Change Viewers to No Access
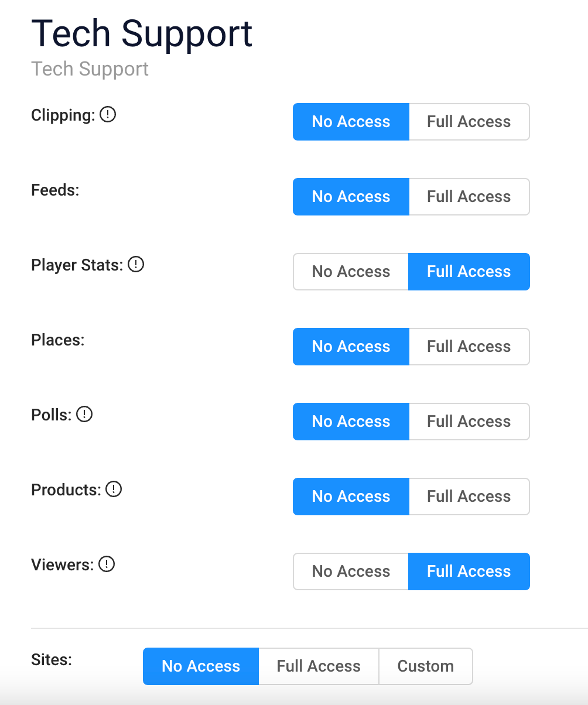 pyautogui.click(x=351, y=571)
